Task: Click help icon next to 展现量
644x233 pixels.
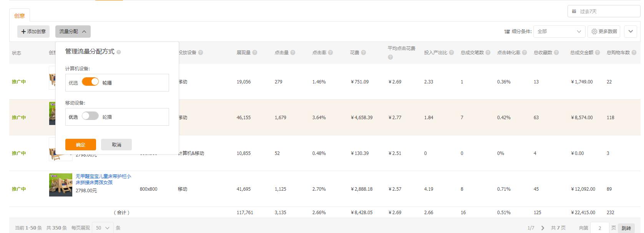Action: [x=255, y=53]
